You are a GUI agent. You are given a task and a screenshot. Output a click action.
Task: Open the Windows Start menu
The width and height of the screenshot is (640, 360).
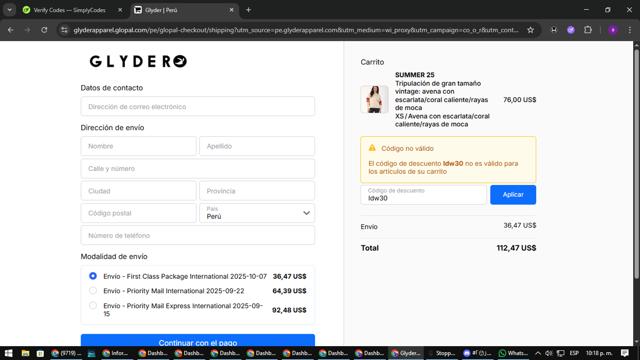coord(8,353)
